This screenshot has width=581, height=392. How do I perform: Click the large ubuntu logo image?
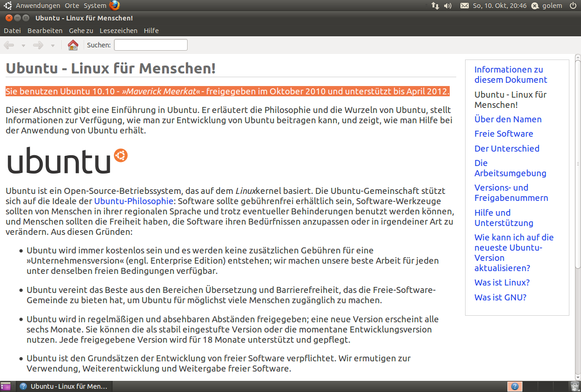pos(68,161)
